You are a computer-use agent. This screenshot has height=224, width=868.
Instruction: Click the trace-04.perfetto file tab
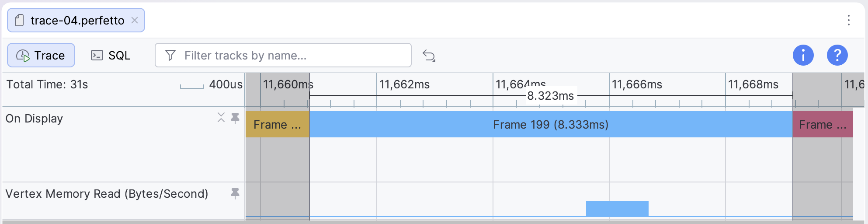pyautogui.click(x=76, y=20)
